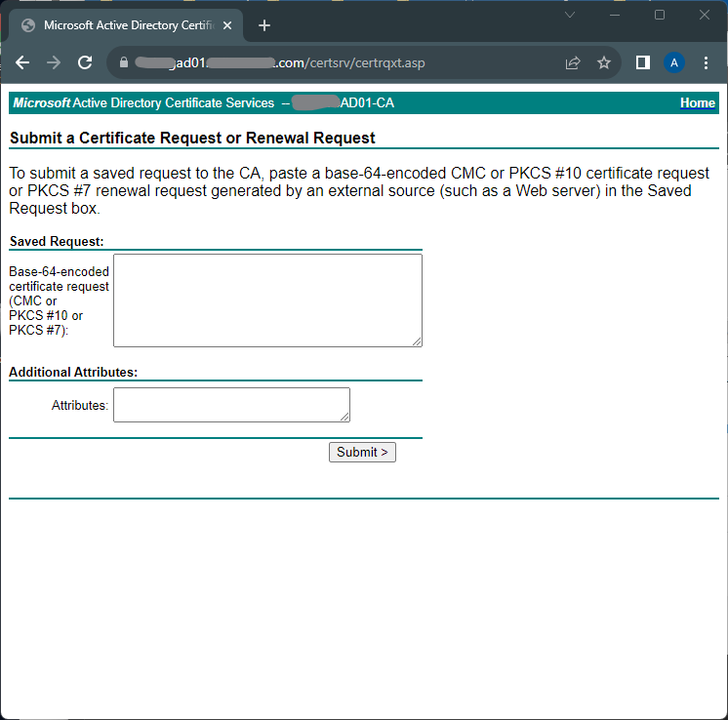Open the tab search chevron
Image resolution: width=728 pixels, height=720 pixels.
570,15
